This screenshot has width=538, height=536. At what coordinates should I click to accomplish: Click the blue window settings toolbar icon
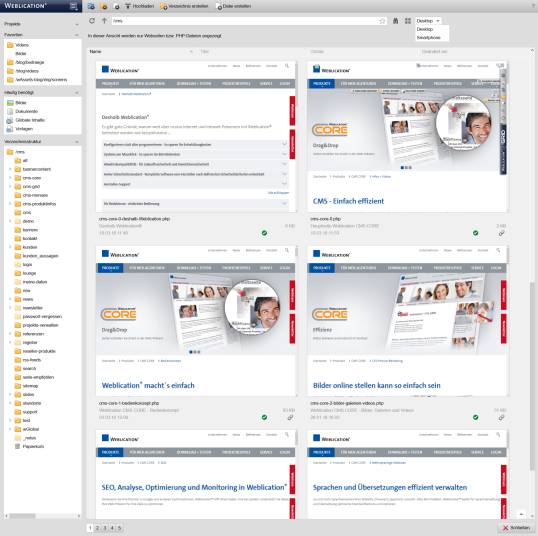91,6
